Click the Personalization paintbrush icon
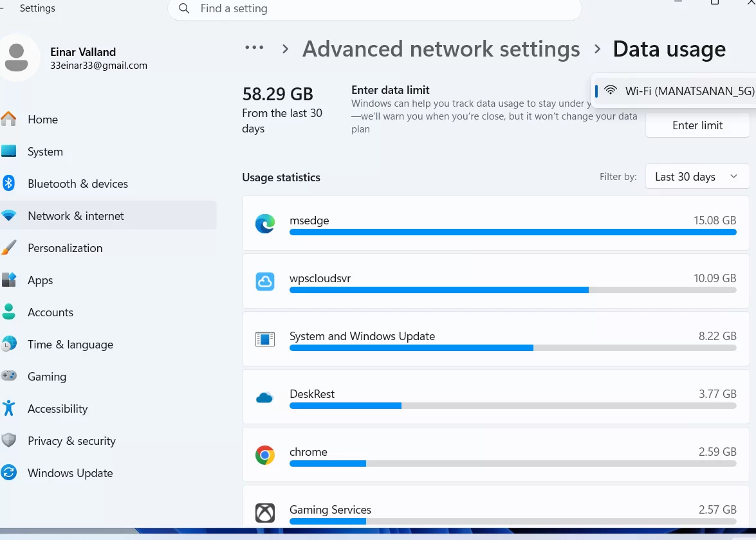 [8, 248]
